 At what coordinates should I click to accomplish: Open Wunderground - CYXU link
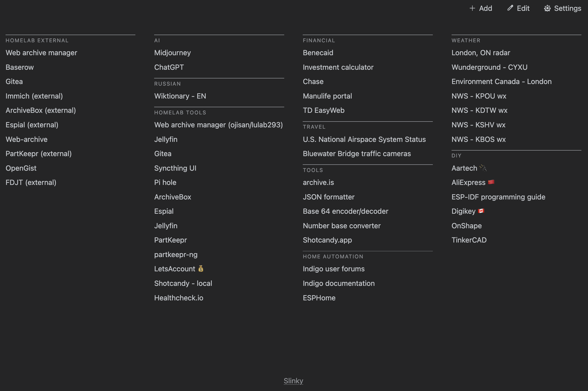pyautogui.click(x=489, y=67)
